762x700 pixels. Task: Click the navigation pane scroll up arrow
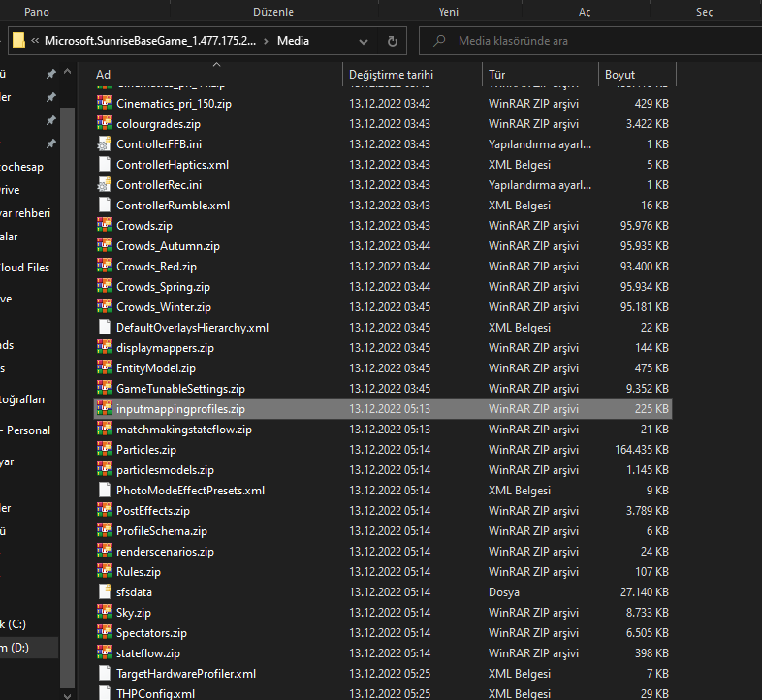pos(67,72)
